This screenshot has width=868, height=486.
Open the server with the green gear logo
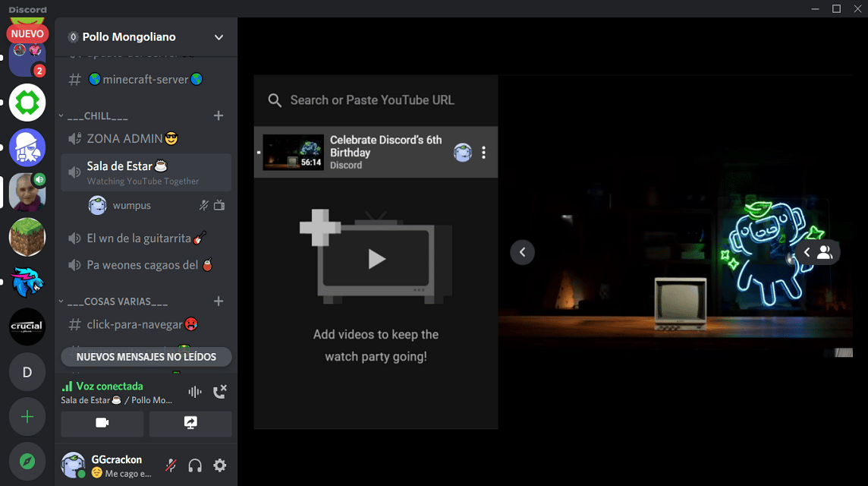pos(27,103)
